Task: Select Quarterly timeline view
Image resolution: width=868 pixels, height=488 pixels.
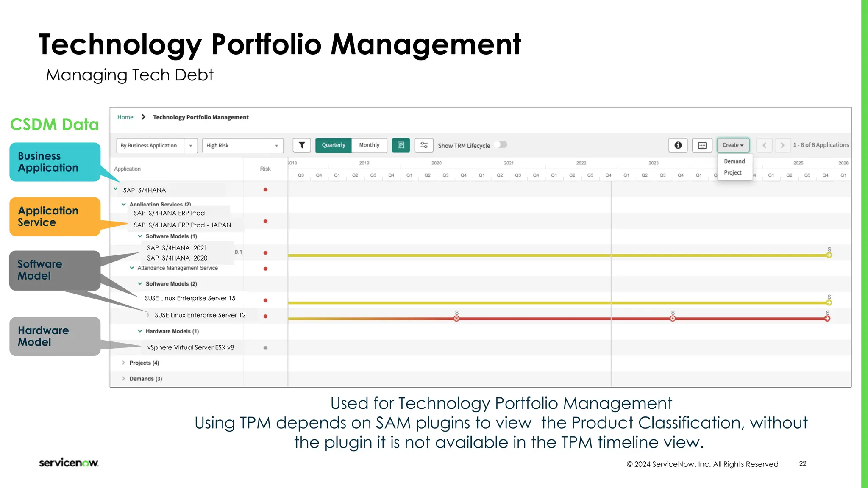Action: coord(334,145)
